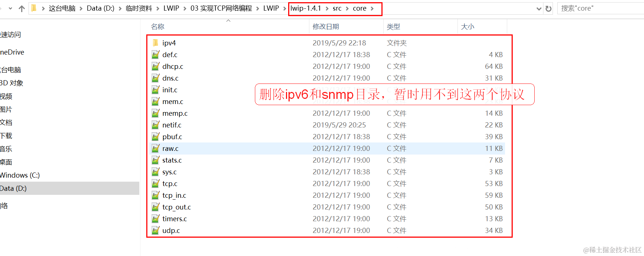The width and height of the screenshot is (644, 256).
Task: Click Data (D:) in breadcrumb path
Action: tap(101, 8)
